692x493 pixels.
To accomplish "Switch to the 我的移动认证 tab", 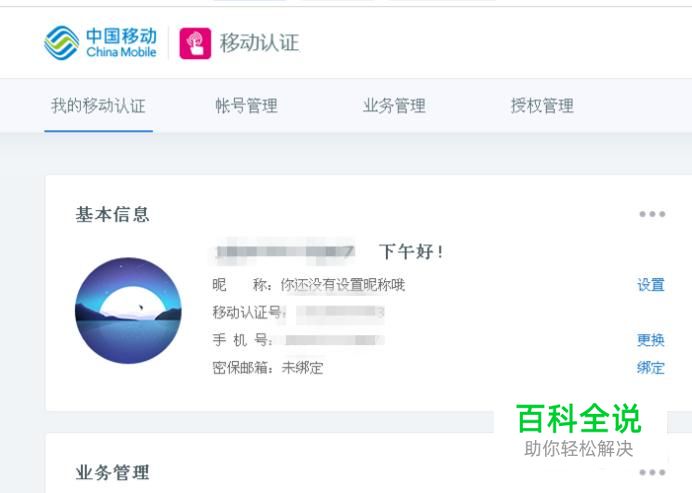I will click(x=98, y=106).
